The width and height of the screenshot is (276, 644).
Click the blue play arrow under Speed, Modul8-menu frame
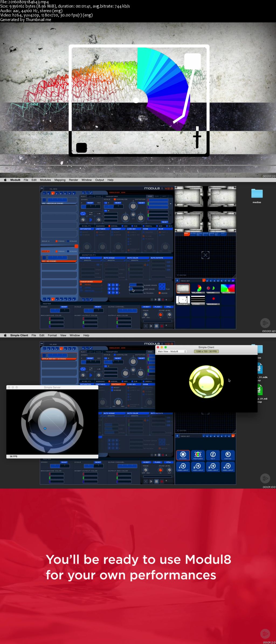coord(91,220)
